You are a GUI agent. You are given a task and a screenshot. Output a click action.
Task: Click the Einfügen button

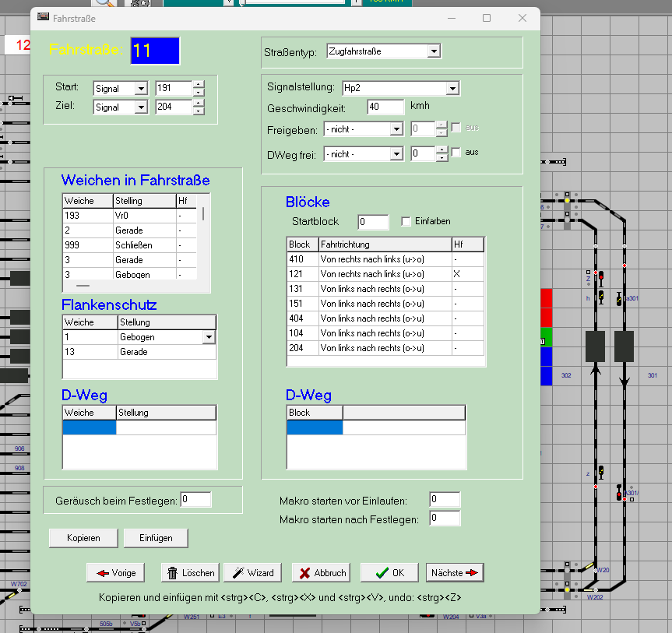156,538
